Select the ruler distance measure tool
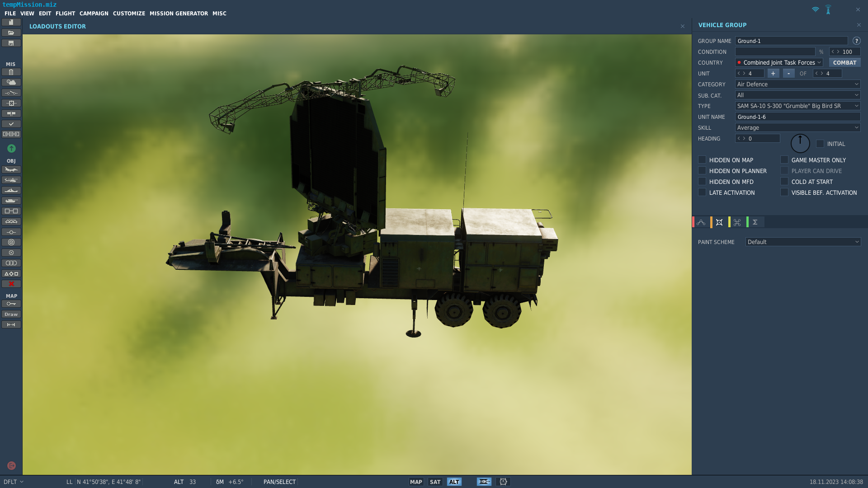868x488 pixels. pyautogui.click(x=11, y=324)
